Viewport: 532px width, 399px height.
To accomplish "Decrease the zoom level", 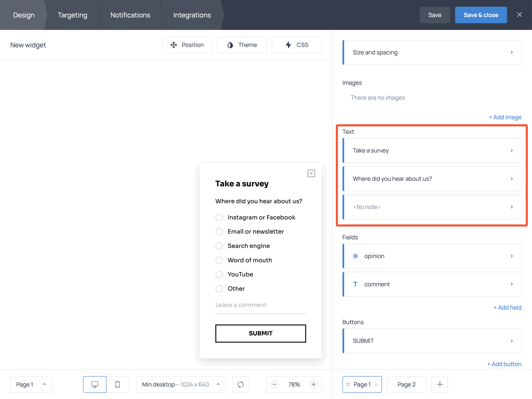I will click(x=275, y=384).
